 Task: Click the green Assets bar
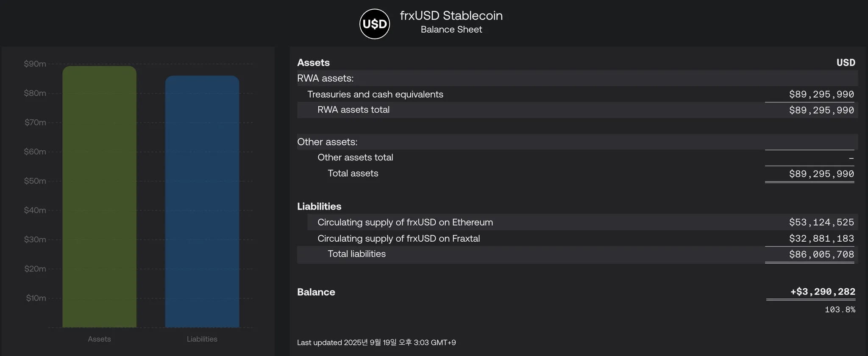click(x=99, y=197)
